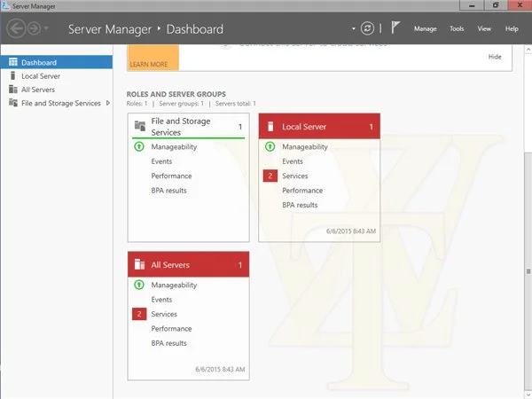Click the forward navigation arrow
This screenshot has width=532, height=399.
(x=34, y=28)
